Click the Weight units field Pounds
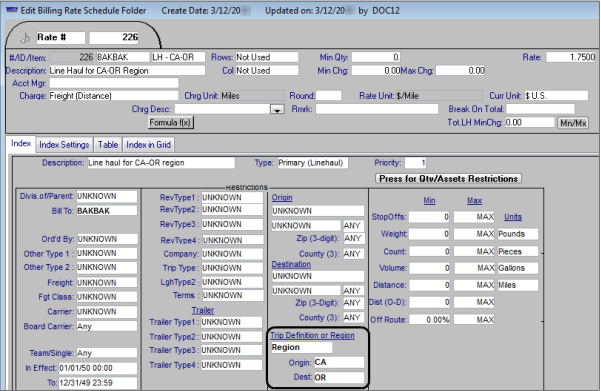 click(x=517, y=234)
